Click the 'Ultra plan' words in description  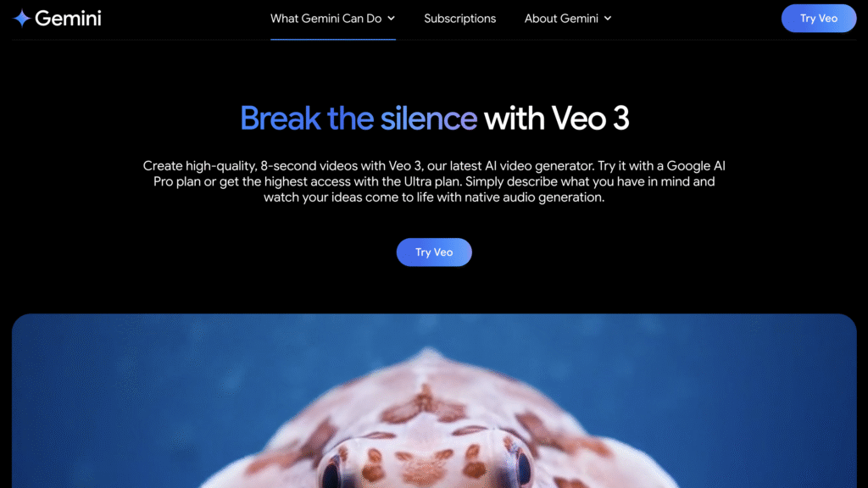point(433,181)
